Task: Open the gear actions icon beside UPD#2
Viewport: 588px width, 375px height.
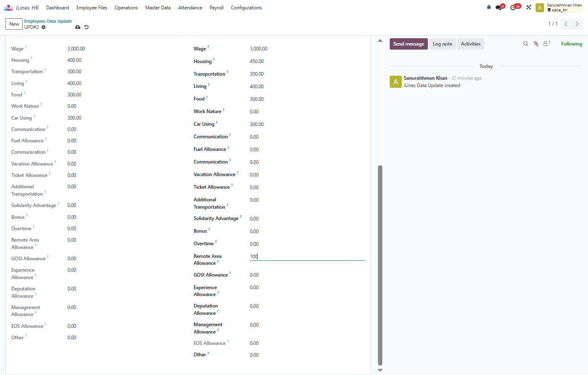Action: pyautogui.click(x=43, y=27)
